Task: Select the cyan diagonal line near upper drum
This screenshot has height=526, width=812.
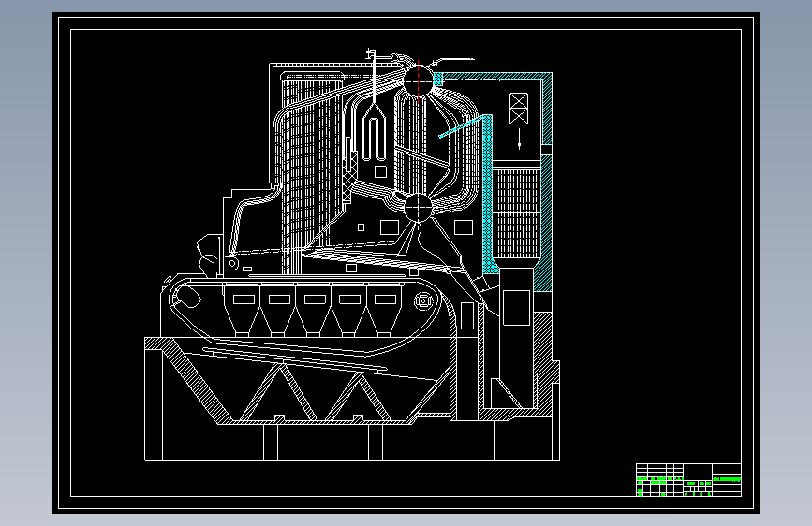Action: point(460,127)
